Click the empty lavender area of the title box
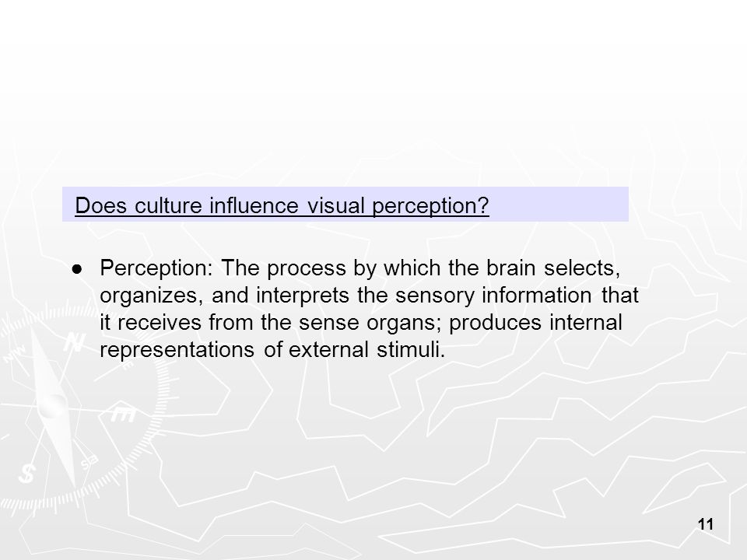 click(559, 205)
